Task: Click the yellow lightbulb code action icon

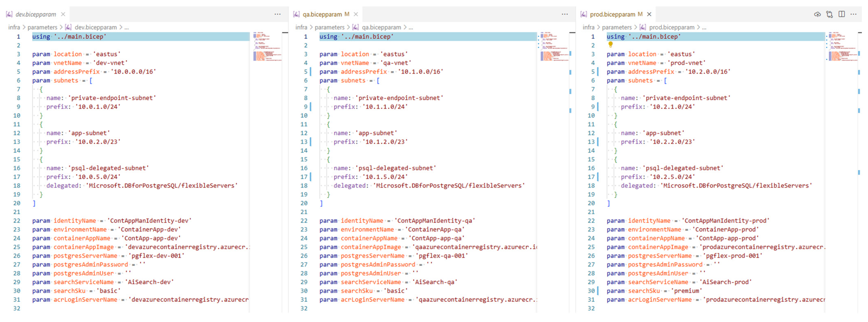Action: point(610,44)
